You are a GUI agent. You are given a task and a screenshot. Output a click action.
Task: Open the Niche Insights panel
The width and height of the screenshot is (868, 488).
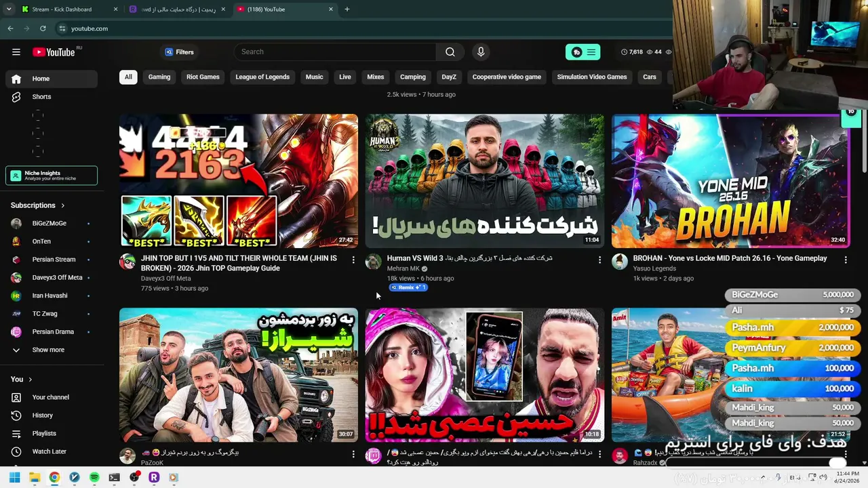[52, 176]
